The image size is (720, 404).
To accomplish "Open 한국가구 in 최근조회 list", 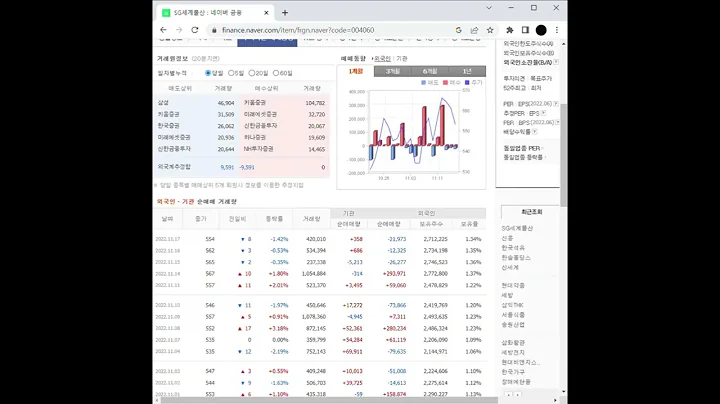I will click(x=513, y=372).
